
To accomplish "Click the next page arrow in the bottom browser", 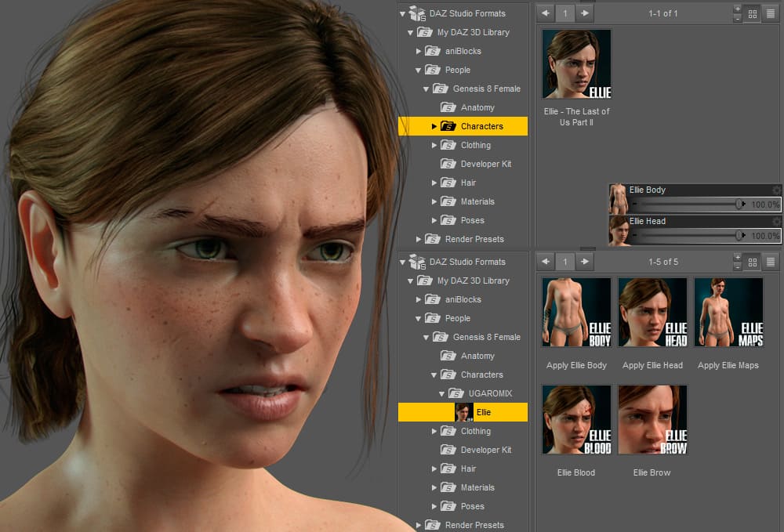I will (585, 261).
